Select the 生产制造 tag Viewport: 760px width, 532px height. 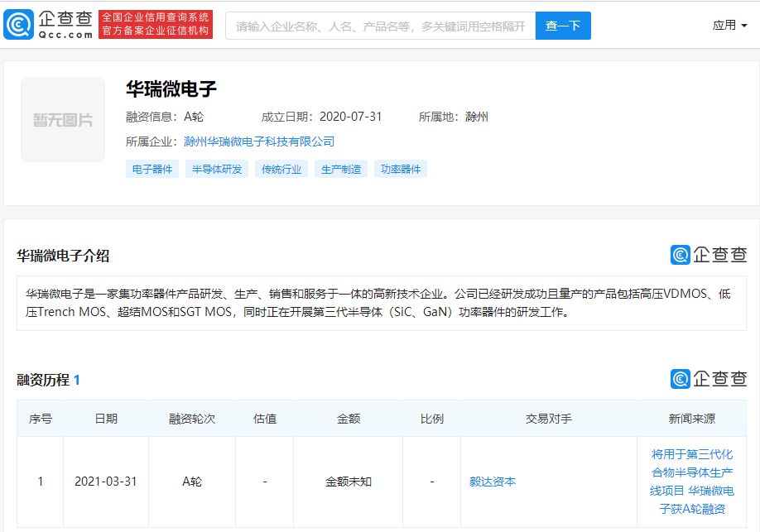(x=341, y=169)
